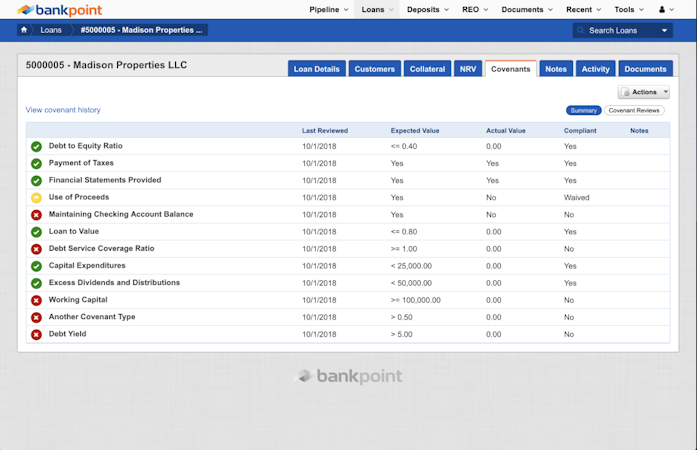Click green check icon for Excess Dividends and Distributions
The image size is (697, 450).
tap(36, 283)
